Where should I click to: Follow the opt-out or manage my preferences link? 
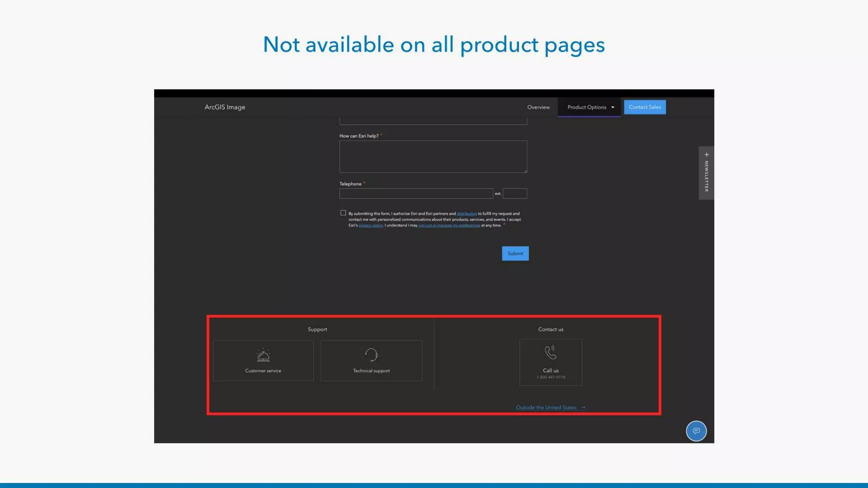coord(449,225)
